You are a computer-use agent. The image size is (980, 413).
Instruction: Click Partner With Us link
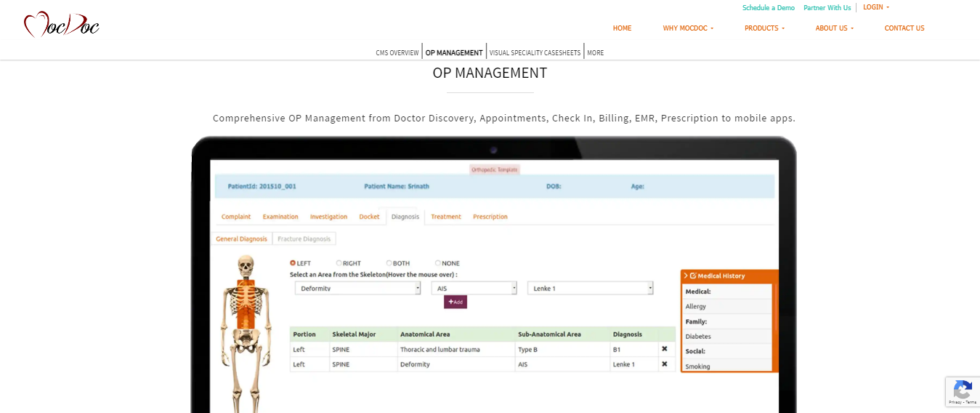pyautogui.click(x=827, y=8)
